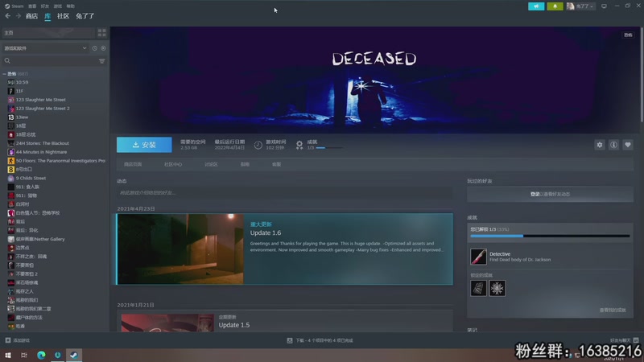Open game info icon

613,145
